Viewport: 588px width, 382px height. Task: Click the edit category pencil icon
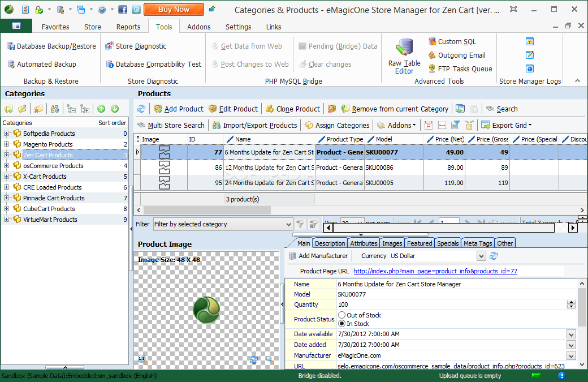coord(23,109)
